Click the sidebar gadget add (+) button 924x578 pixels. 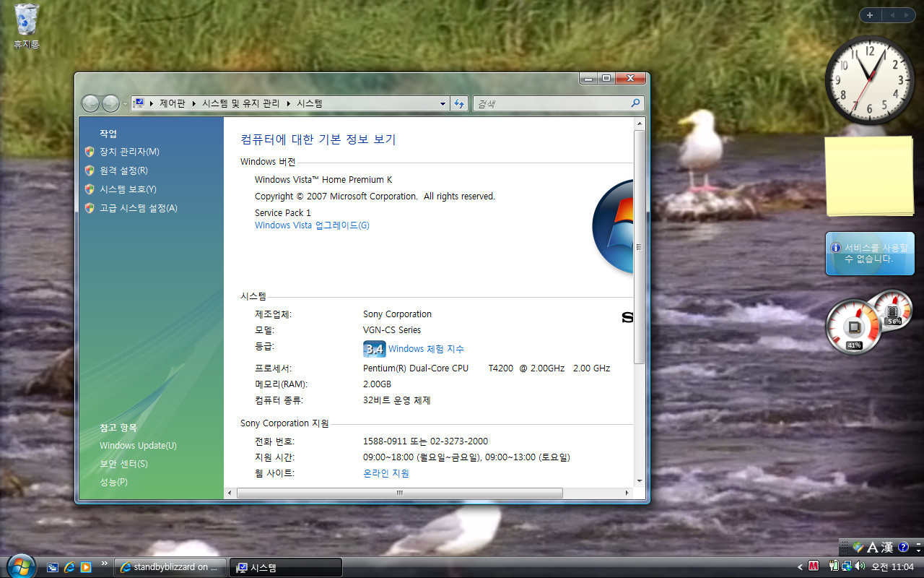click(x=870, y=15)
